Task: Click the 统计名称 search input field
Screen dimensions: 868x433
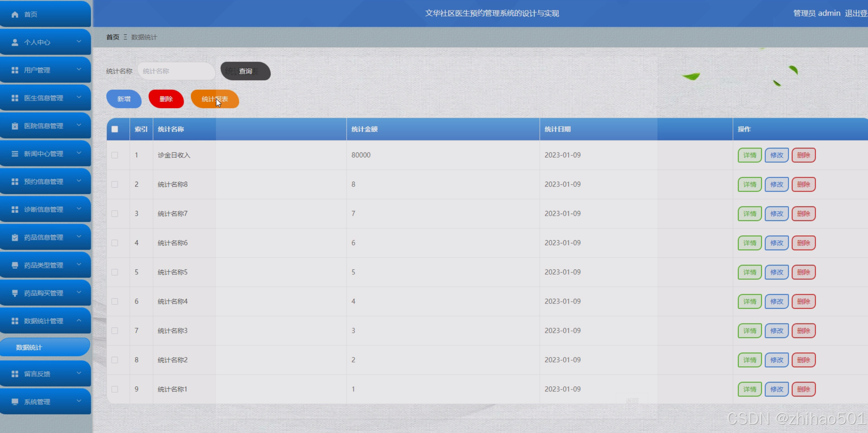Action: 176,71
